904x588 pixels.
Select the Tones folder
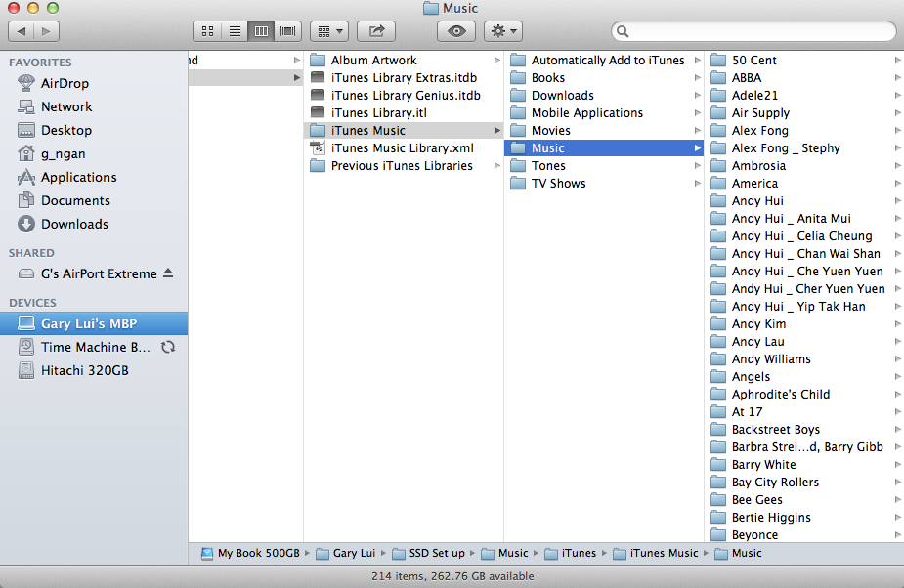coord(604,165)
